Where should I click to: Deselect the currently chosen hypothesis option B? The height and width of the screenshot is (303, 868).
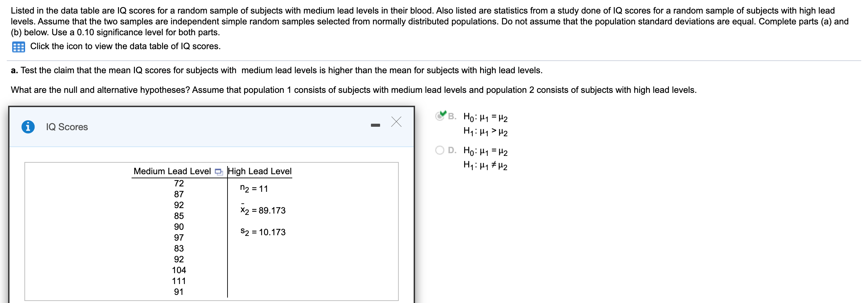click(440, 115)
